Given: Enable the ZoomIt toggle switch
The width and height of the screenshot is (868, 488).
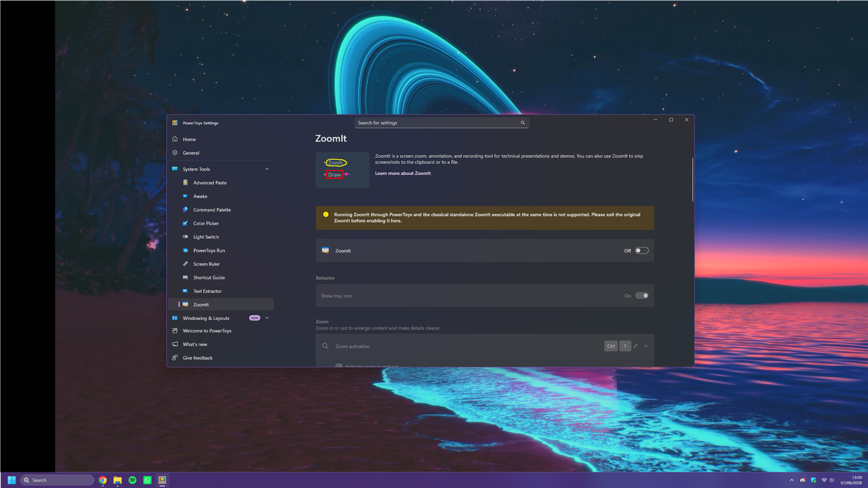Looking at the screenshot, I should (x=642, y=251).
